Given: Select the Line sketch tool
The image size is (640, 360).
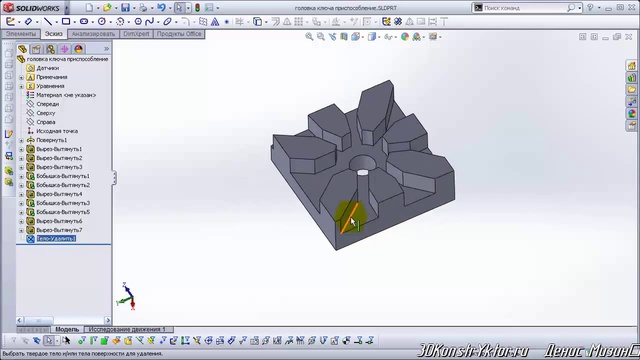Looking at the screenshot, I should 48,22.
